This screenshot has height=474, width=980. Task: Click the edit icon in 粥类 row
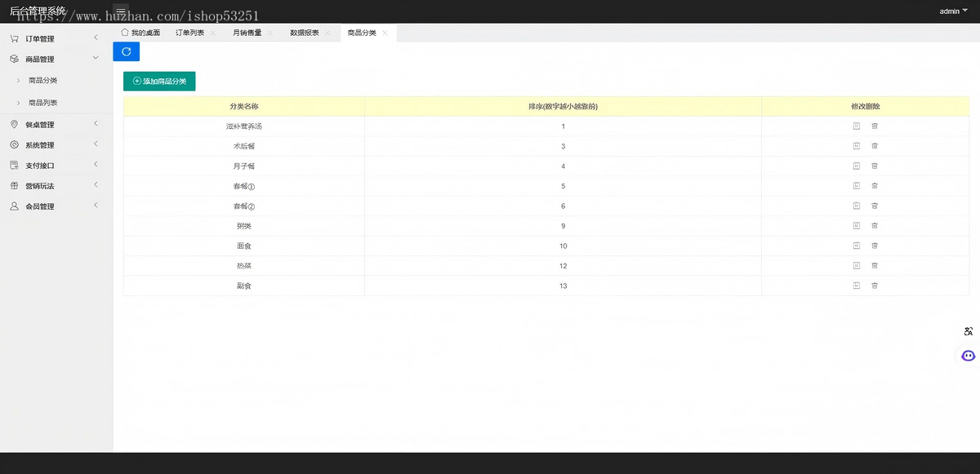click(x=857, y=226)
